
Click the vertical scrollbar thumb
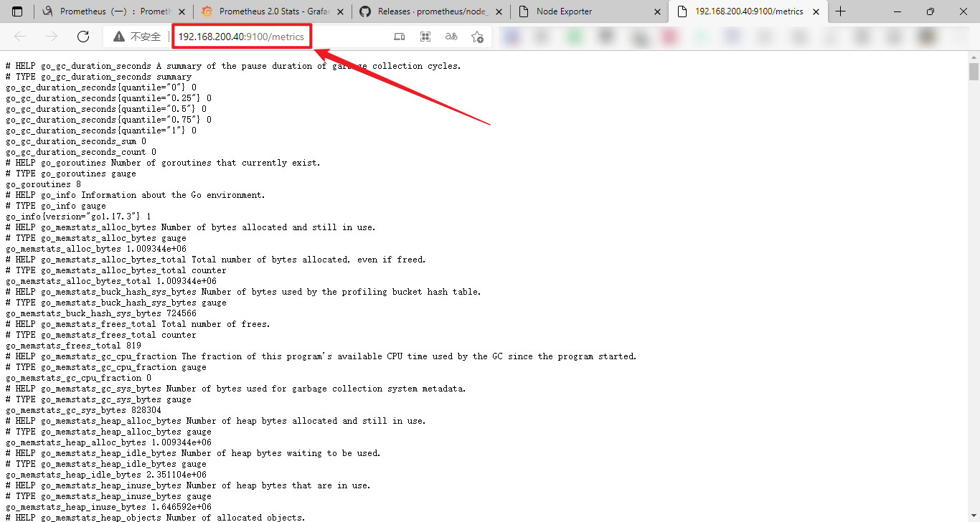[x=974, y=72]
